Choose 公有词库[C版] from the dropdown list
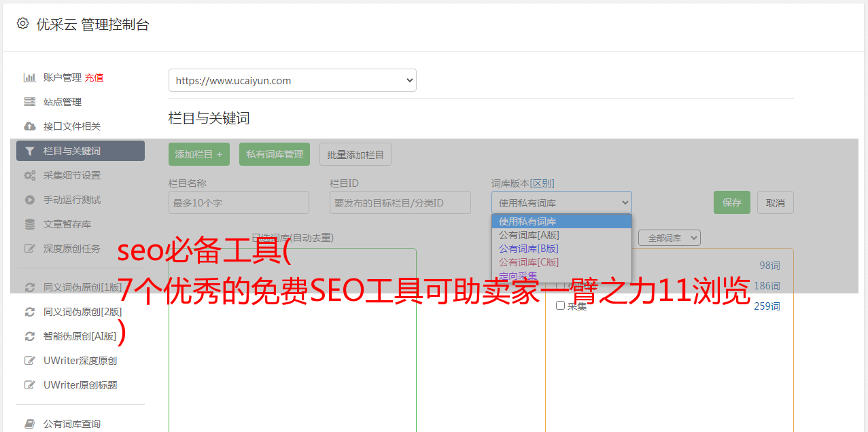 (561, 262)
